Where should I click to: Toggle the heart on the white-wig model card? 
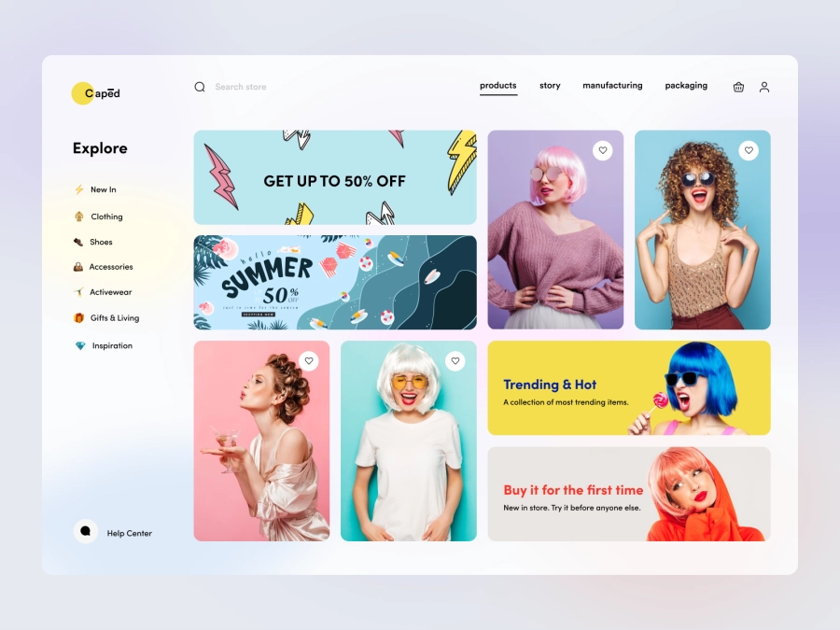click(x=455, y=360)
